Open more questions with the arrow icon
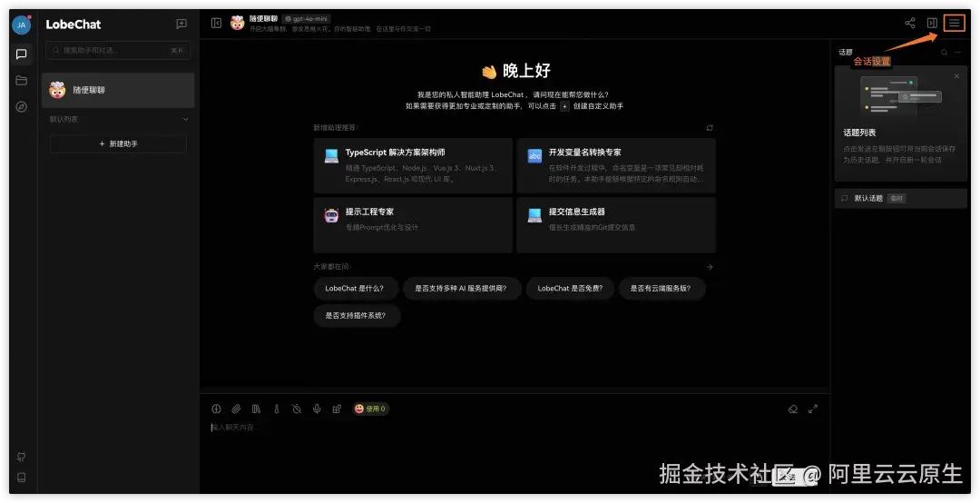 tap(710, 267)
